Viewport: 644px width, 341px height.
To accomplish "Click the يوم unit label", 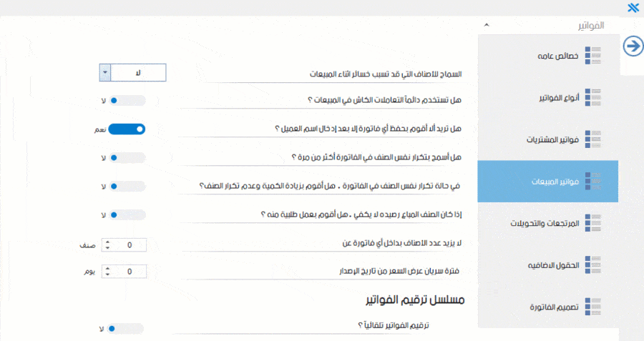I will 89,272.
